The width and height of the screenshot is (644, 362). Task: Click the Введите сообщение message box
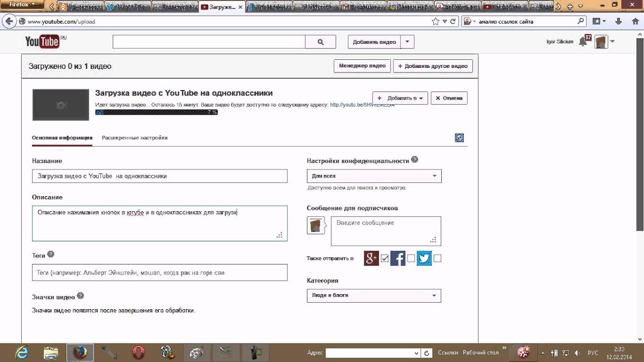pyautogui.click(x=386, y=231)
